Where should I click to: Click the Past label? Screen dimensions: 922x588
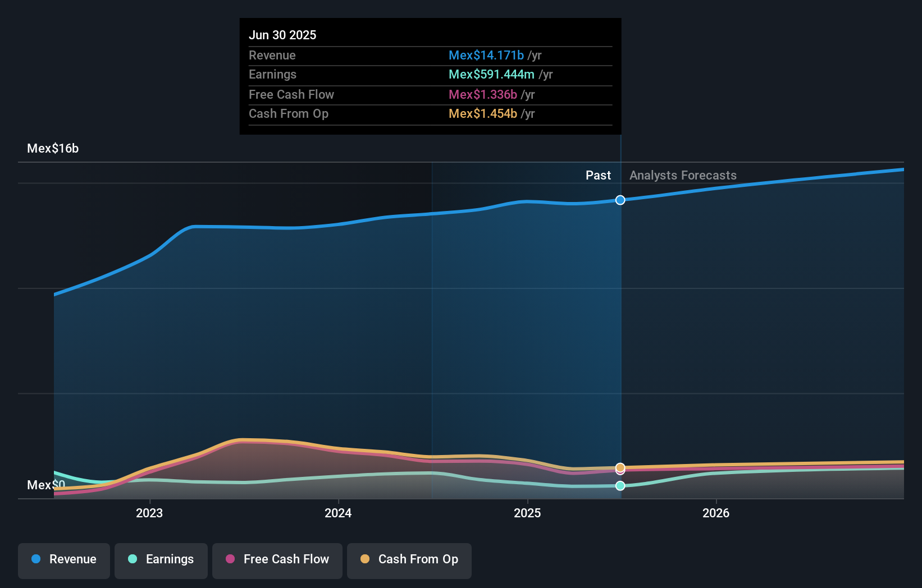(x=598, y=175)
